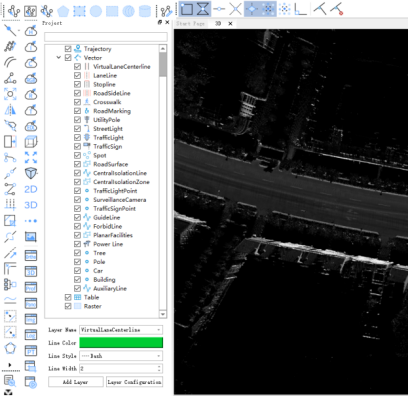The height and width of the screenshot is (397, 408).
Task: Switch to the 3D view icon
Action: (x=31, y=205)
